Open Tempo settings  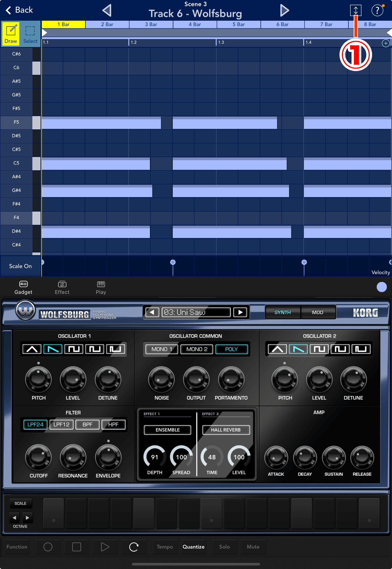pyautogui.click(x=165, y=547)
